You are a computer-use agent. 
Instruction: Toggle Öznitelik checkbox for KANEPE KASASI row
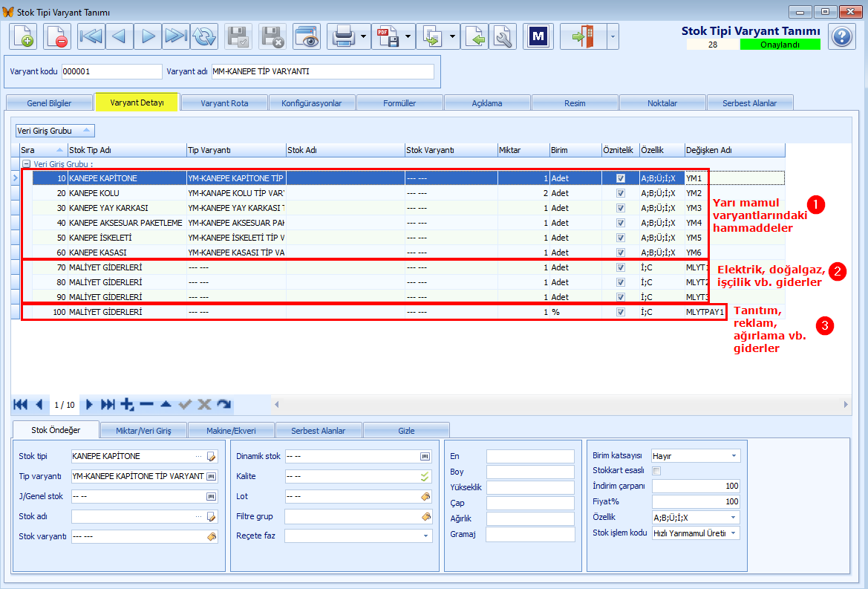(621, 253)
